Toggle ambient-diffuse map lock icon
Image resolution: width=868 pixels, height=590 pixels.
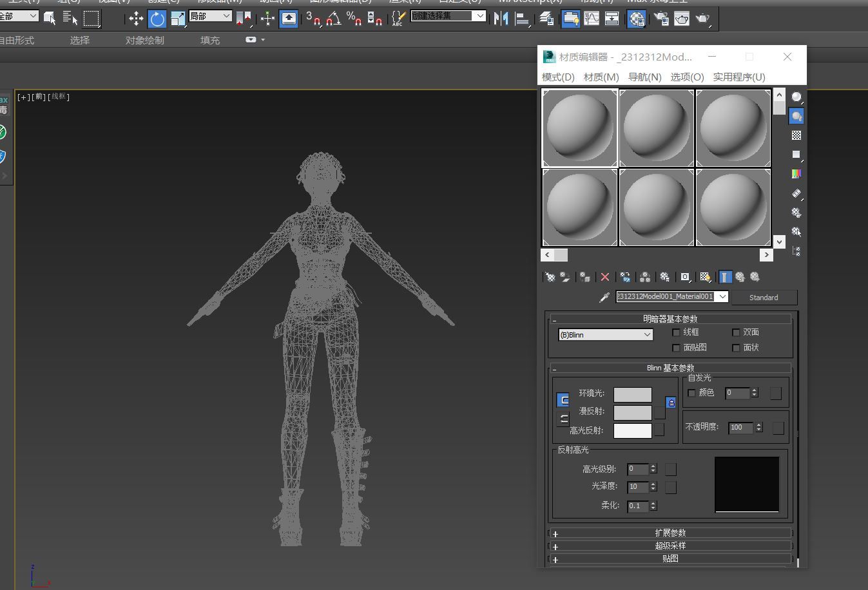tap(671, 403)
